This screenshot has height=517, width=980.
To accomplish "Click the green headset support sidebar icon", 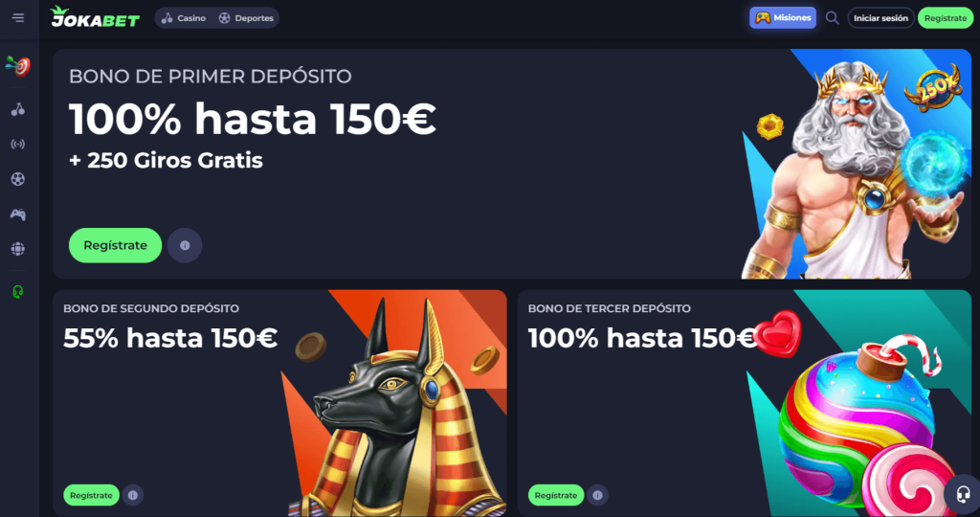I will [x=18, y=292].
